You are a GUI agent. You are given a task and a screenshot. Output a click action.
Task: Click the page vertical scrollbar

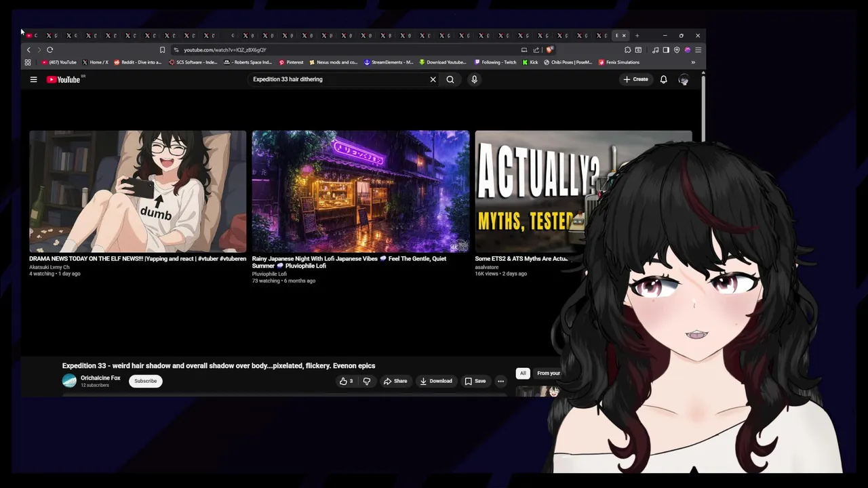pyautogui.click(x=703, y=108)
